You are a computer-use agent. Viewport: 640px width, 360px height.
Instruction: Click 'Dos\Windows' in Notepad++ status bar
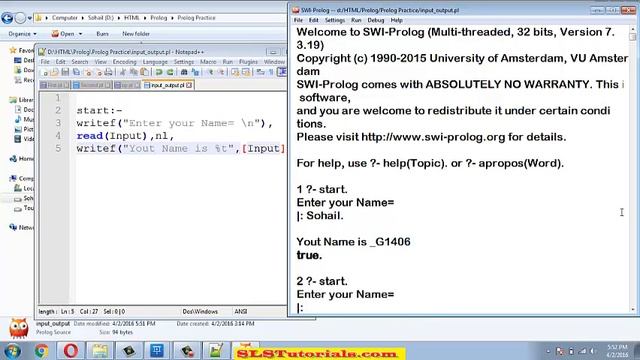pos(200,311)
